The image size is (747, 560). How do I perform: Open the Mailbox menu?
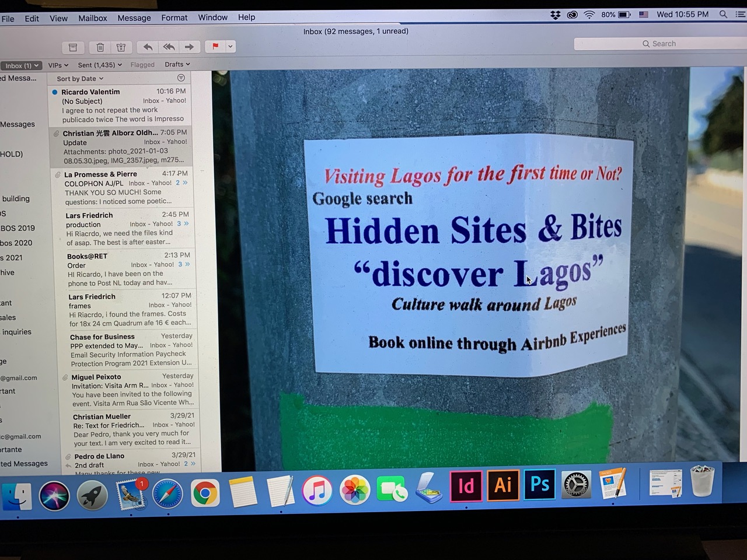(93, 18)
